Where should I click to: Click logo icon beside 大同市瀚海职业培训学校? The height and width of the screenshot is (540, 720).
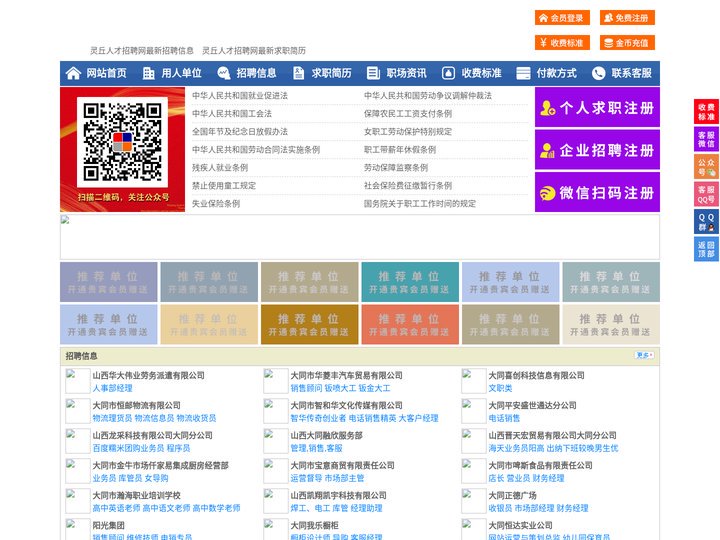pyautogui.click(x=78, y=501)
